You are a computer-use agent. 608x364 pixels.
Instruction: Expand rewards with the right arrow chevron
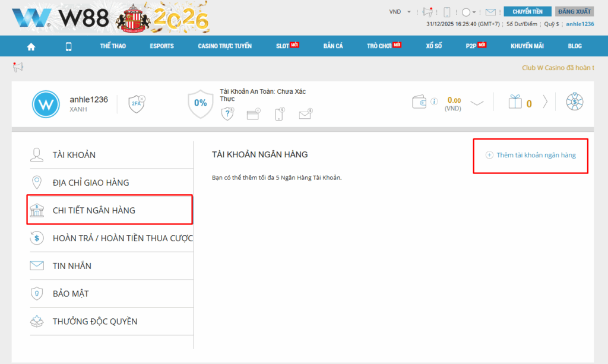[545, 102]
